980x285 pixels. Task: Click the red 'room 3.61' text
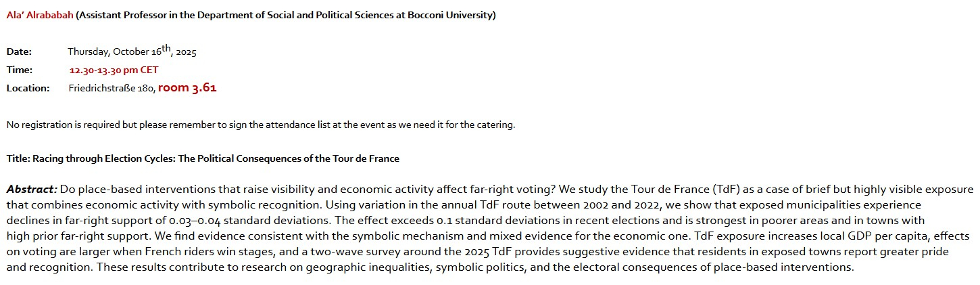187,87
